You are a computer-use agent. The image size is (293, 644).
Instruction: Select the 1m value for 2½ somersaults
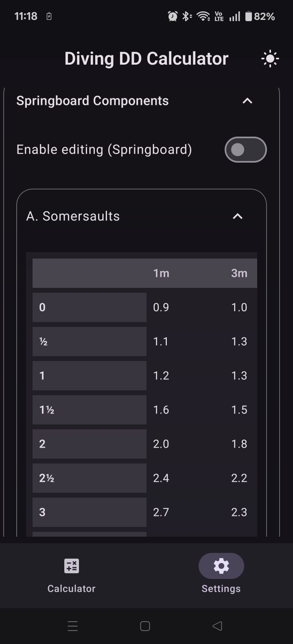161,478
